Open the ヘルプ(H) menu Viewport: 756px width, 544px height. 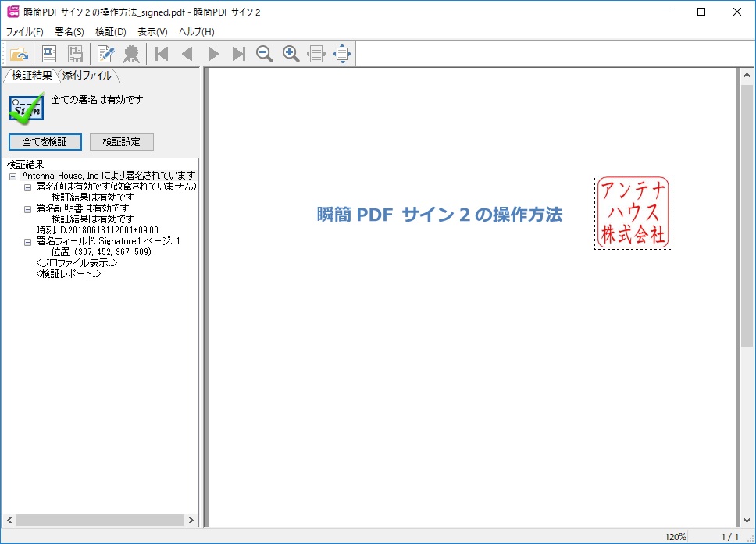click(197, 32)
